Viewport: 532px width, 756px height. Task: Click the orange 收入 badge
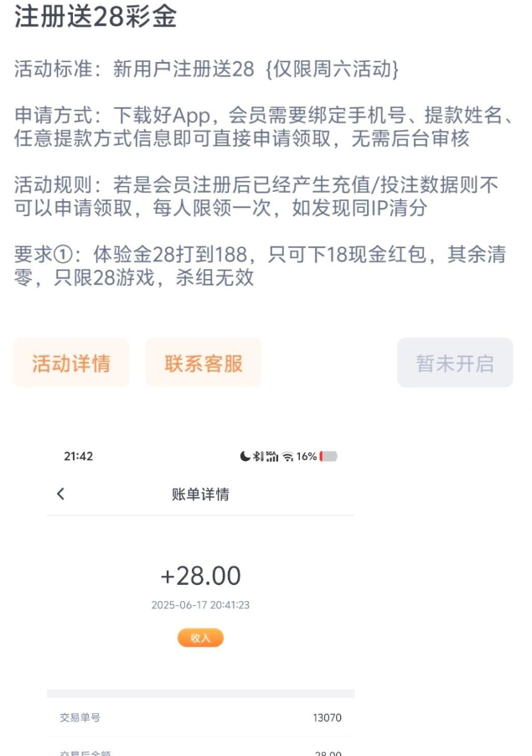click(x=200, y=638)
